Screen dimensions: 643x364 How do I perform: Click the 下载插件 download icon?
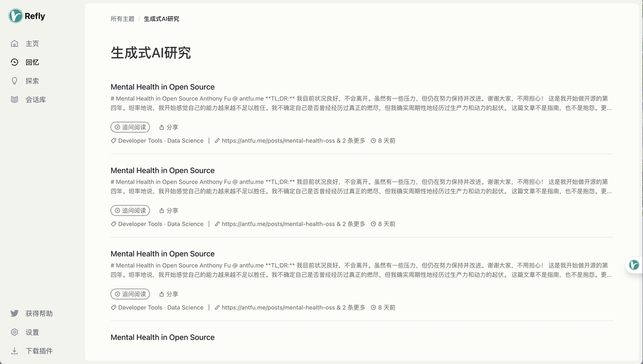click(14, 351)
